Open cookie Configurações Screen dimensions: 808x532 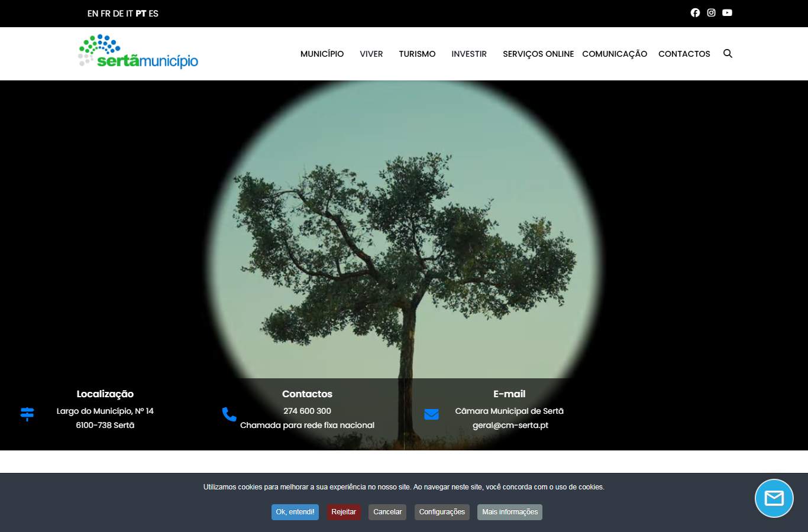442,512
